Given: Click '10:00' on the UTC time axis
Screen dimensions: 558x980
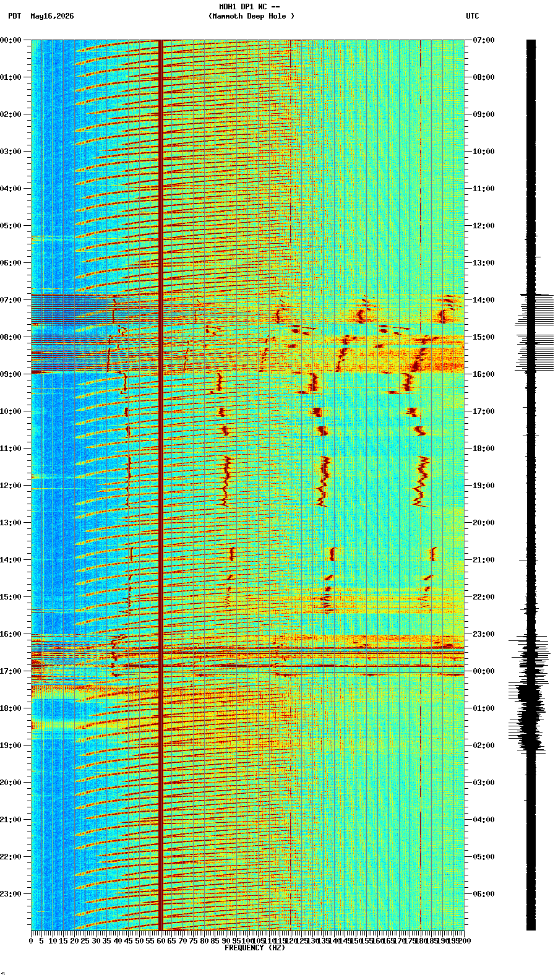Looking at the screenshot, I should (x=484, y=152).
